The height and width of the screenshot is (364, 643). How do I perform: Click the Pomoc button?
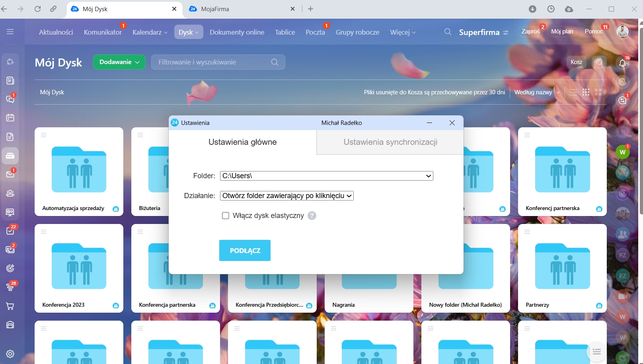[x=594, y=31]
